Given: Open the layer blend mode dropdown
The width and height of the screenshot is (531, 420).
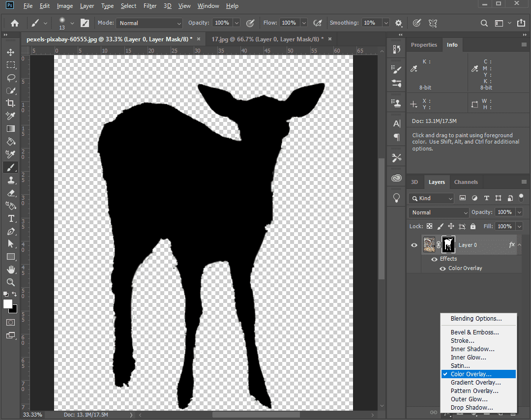Looking at the screenshot, I should point(438,212).
